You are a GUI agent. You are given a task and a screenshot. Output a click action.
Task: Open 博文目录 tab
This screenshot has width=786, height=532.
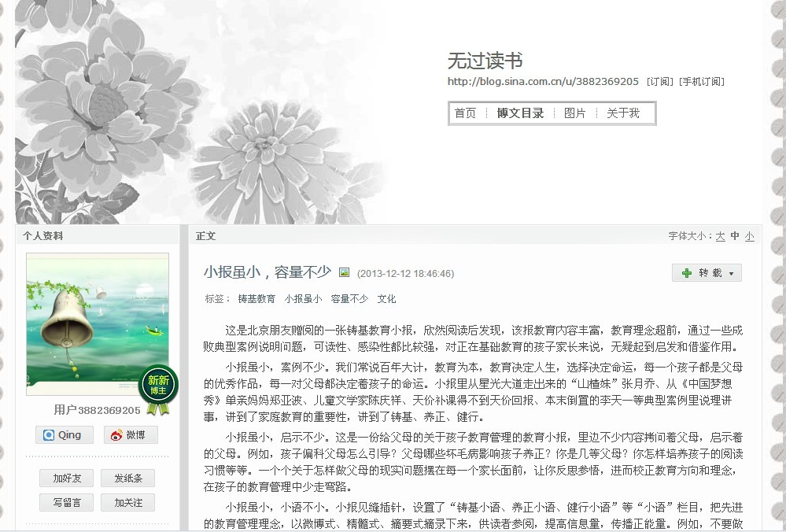(x=520, y=113)
